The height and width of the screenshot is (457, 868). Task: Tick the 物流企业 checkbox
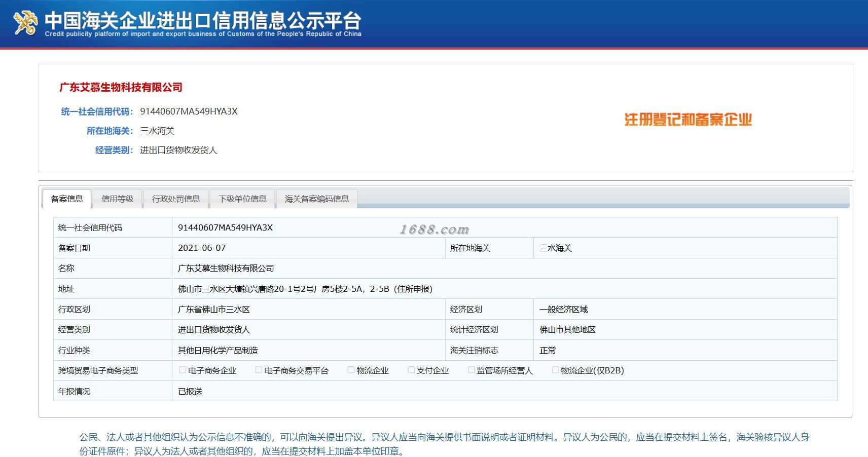point(351,370)
